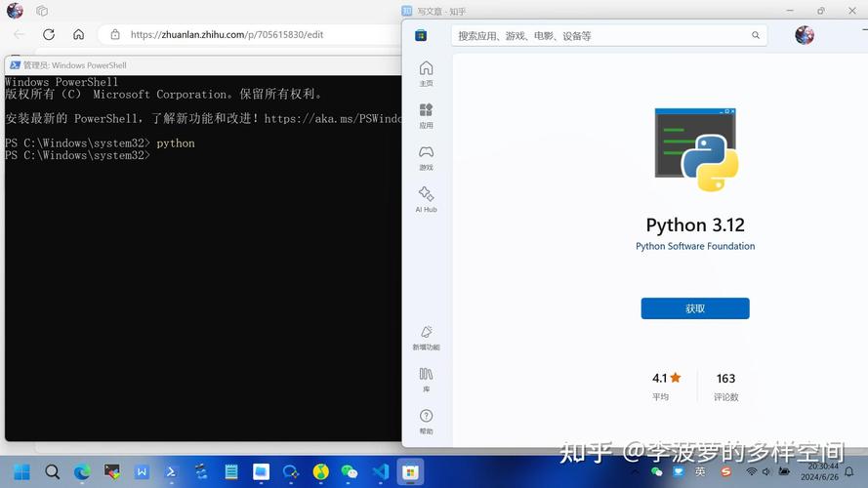Click the Wi-Fi icon in system tray
The height and width of the screenshot is (488, 868).
[x=751, y=471]
